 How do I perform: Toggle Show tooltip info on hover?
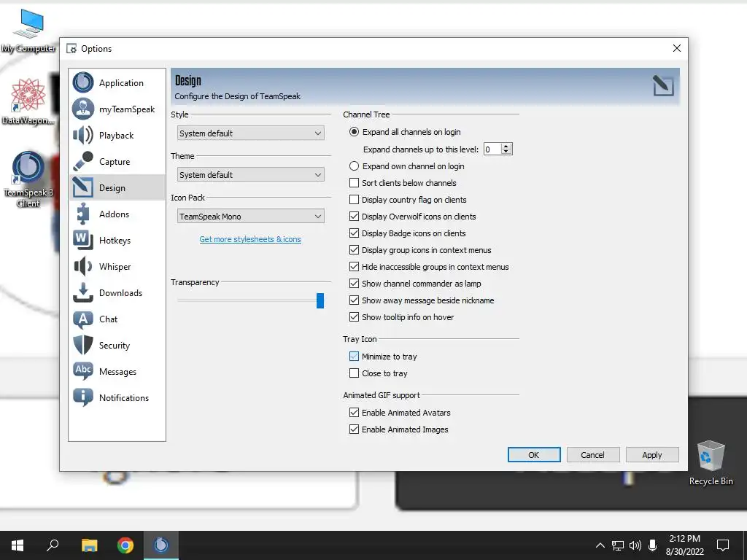click(x=402, y=317)
